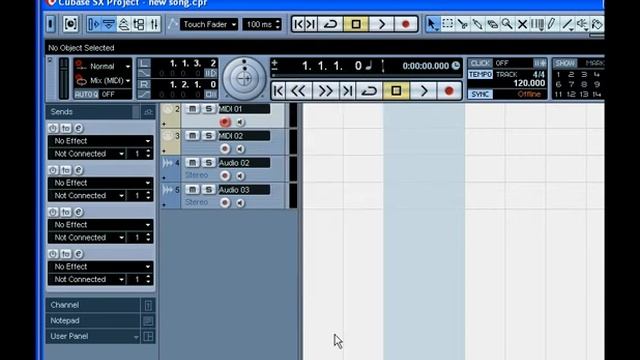Viewport: 640px width, 360px height.
Task: Click Stop in Transport panel
Action: (x=396, y=91)
